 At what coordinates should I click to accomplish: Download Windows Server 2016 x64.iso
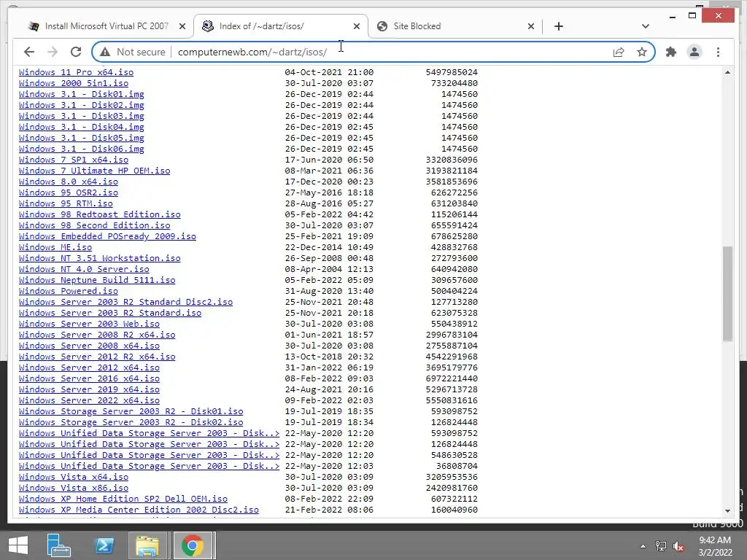(x=89, y=379)
